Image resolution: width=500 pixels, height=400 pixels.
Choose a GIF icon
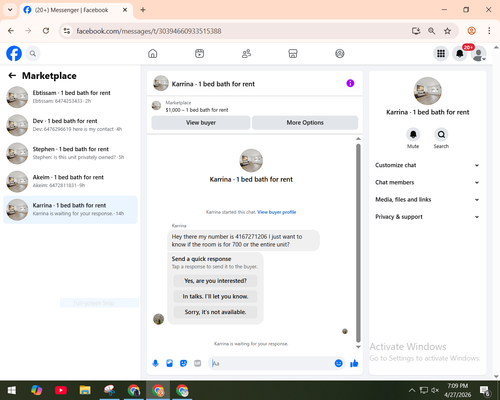click(198, 363)
